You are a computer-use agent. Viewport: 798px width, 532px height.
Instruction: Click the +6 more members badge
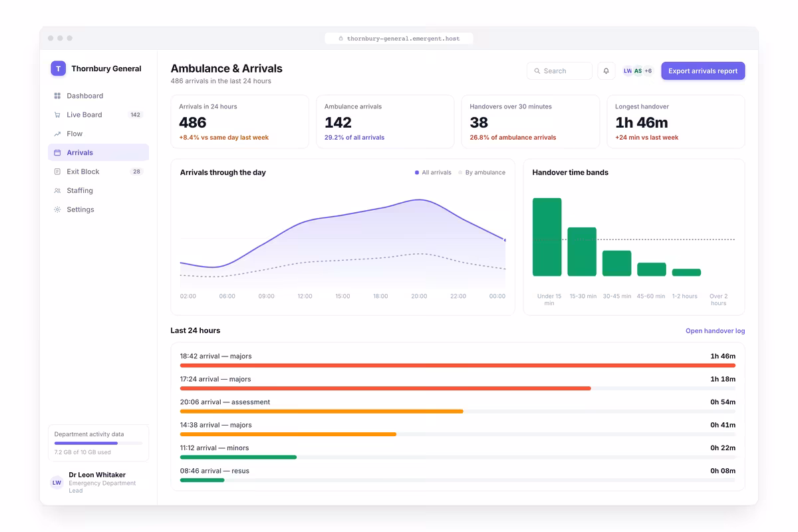(x=648, y=71)
